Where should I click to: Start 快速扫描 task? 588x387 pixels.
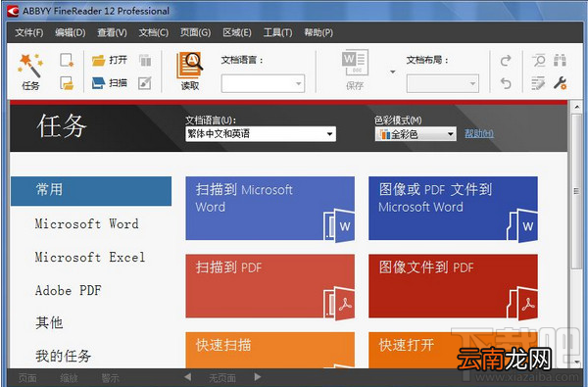(270, 350)
